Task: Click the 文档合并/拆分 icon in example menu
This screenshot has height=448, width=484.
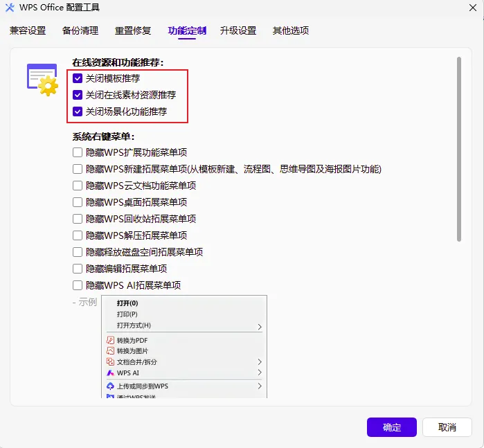Action: point(110,361)
